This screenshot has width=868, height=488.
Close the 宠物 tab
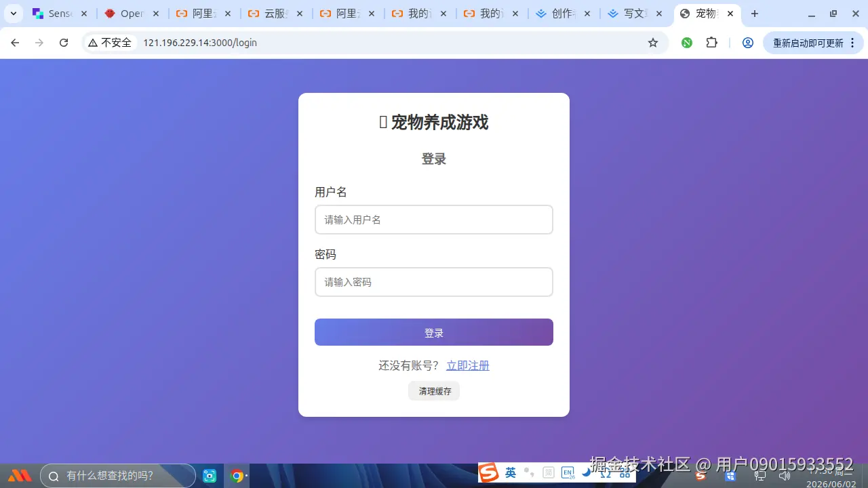tap(730, 14)
